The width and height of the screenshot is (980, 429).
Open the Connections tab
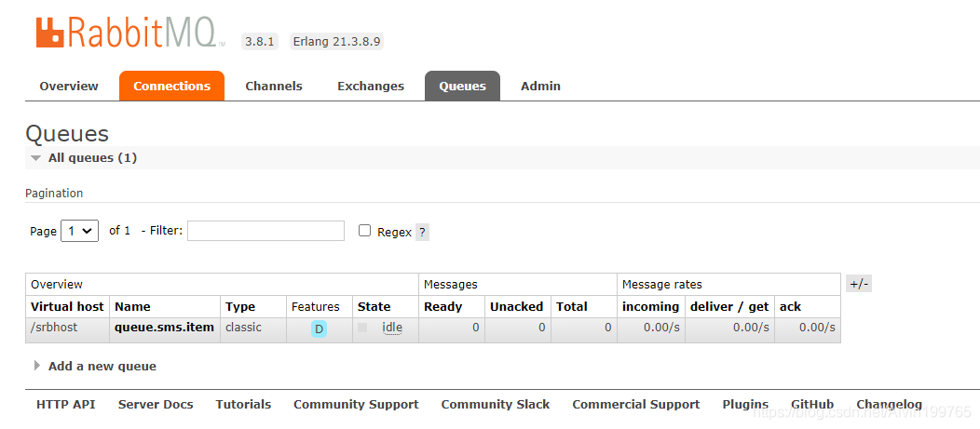171,86
